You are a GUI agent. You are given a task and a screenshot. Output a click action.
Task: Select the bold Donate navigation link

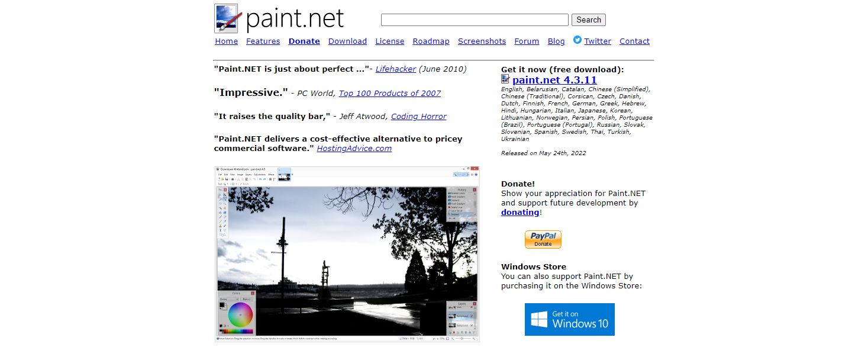[304, 41]
